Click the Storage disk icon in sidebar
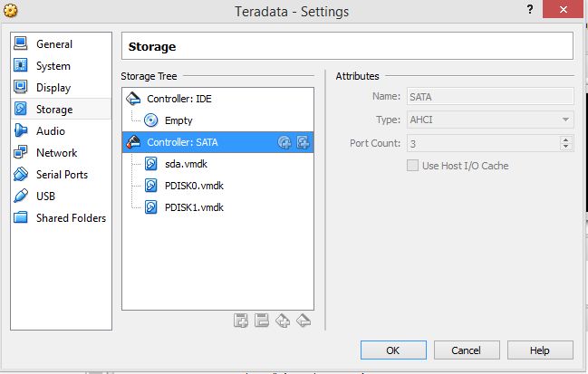 (21, 109)
